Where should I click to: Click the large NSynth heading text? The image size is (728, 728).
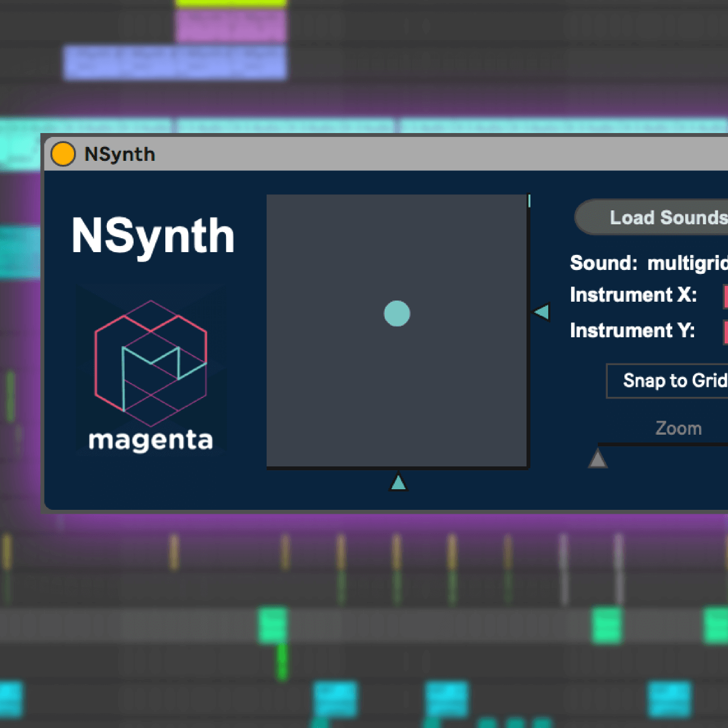[x=153, y=237]
